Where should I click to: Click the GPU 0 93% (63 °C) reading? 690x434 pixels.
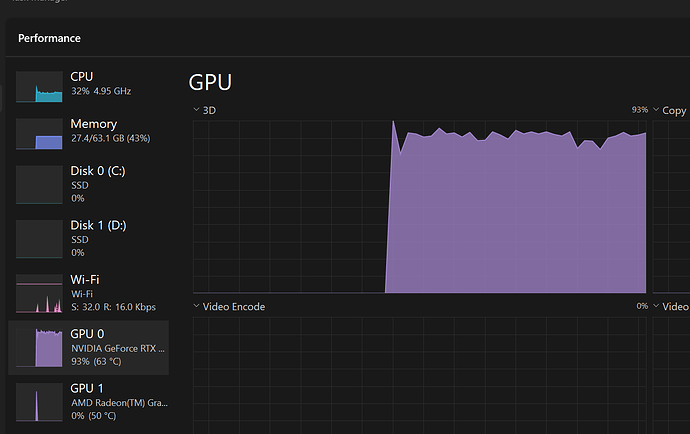pos(96,361)
